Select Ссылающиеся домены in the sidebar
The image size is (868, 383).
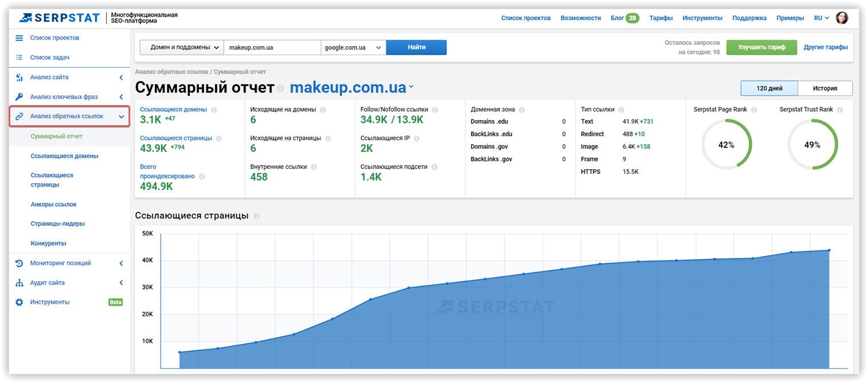click(64, 156)
